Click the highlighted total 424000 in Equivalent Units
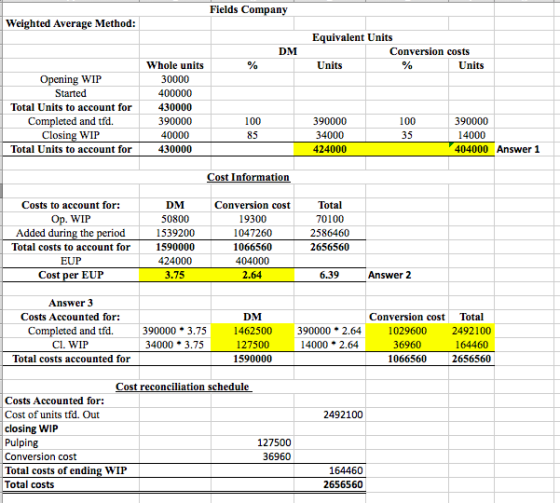 click(330, 149)
